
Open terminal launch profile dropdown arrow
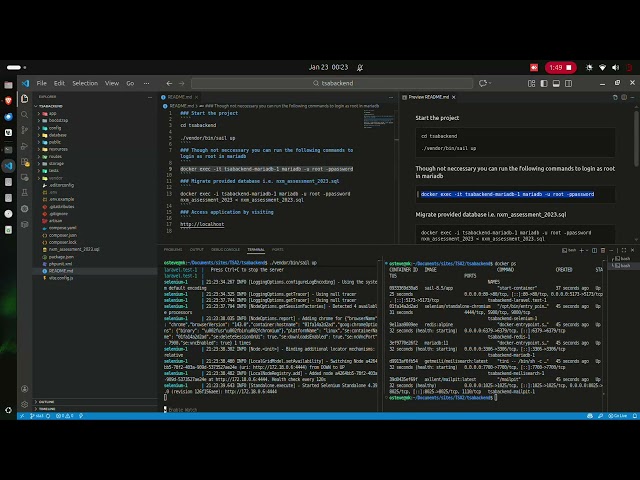tap(587, 250)
